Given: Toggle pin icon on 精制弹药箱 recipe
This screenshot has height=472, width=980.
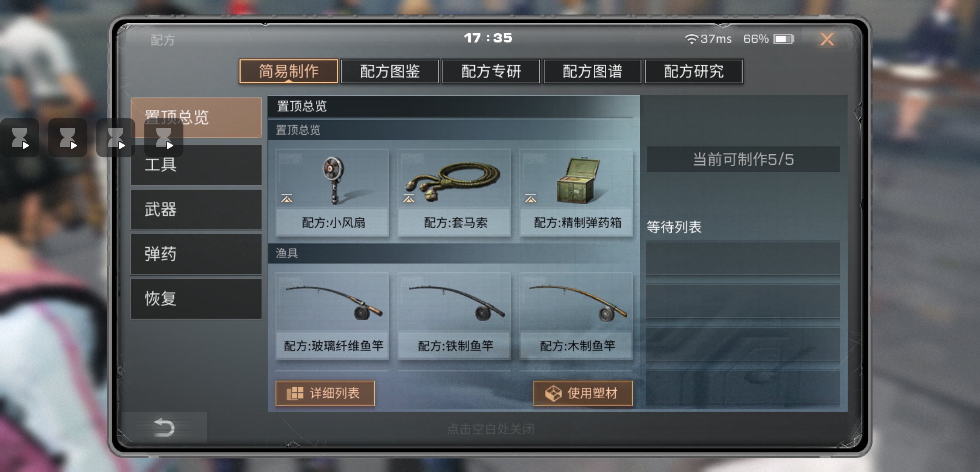Looking at the screenshot, I should [531, 199].
